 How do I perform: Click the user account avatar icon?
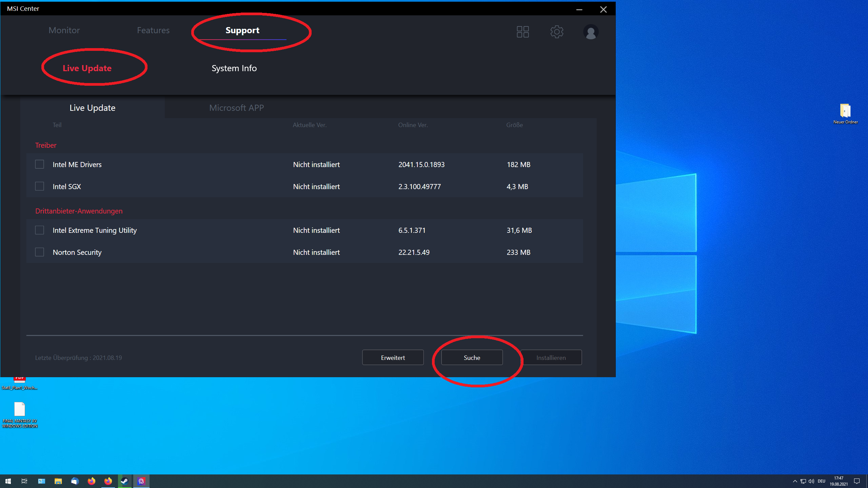591,32
